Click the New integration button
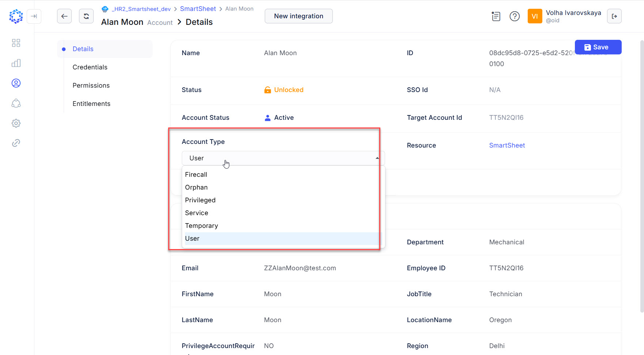Screen dimensions: 644x355 click(298, 16)
